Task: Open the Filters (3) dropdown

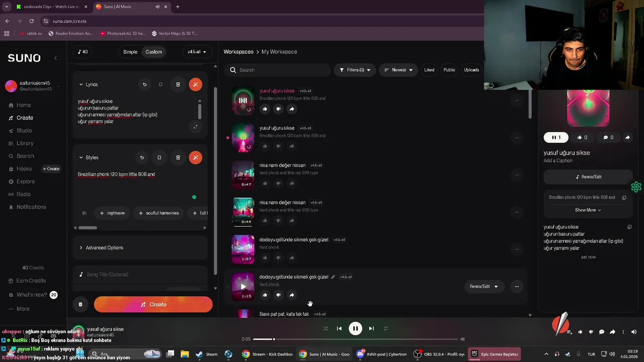Action: (355, 70)
